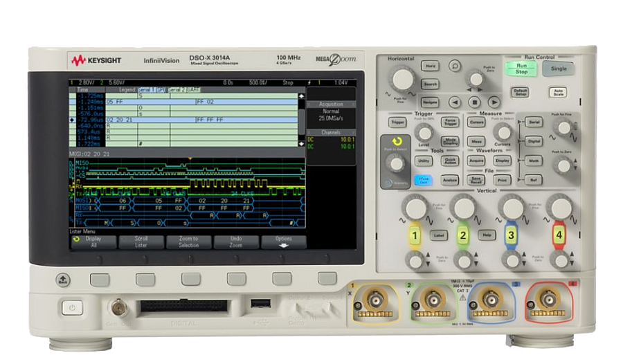Open the Acquire key under Waveform

(476, 161)
